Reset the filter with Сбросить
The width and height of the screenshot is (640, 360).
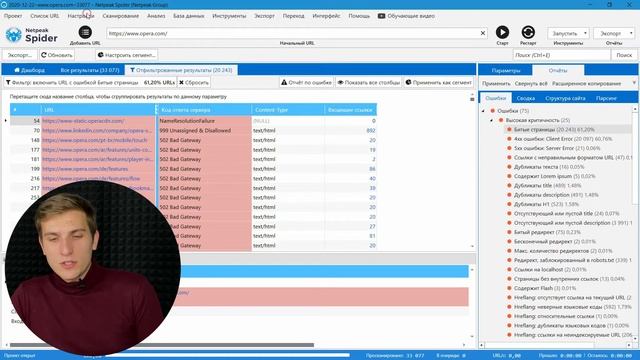pos(194,82)
